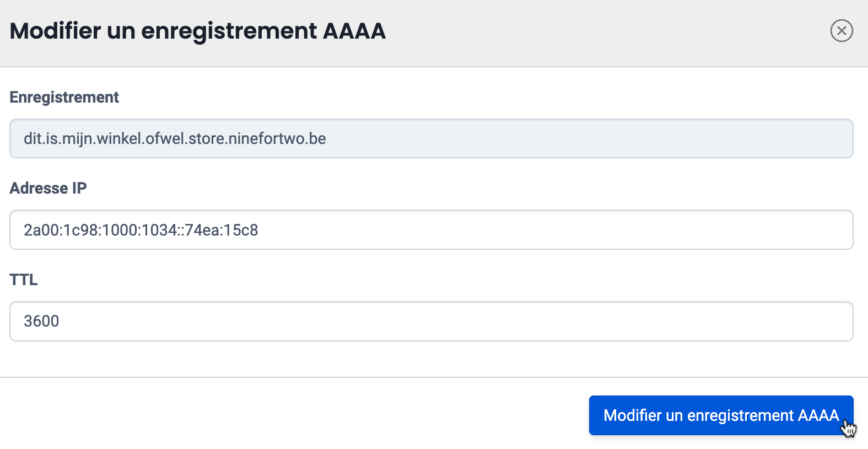
Task: Click the IPv6 address 2a00:1c98:1000:1034::74ea:15c8
Action: (x=141, y=230)
